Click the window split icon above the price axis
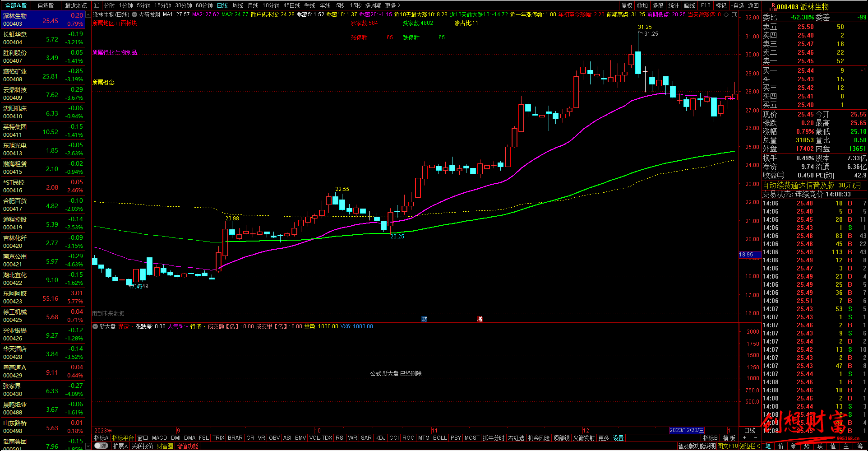Image resolution: width=868 pixels, height=451 pixels. pos(734,14)
